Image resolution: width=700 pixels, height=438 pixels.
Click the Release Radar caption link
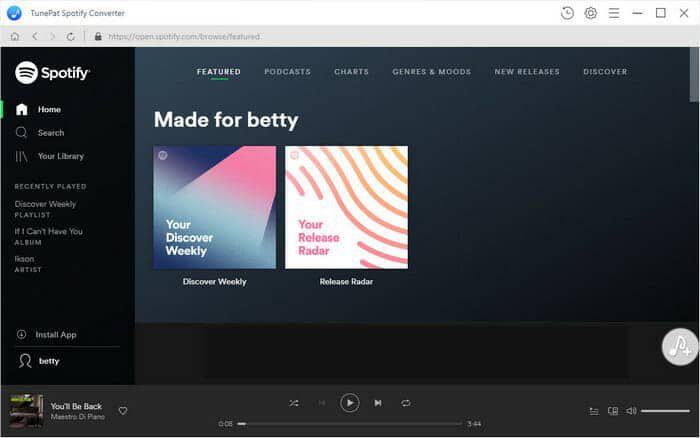346,282
